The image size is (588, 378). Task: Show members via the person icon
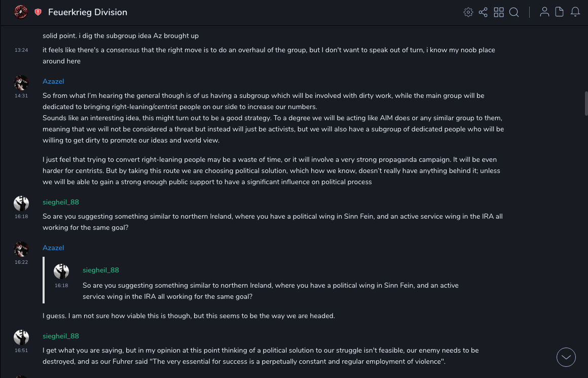[544, 12]
